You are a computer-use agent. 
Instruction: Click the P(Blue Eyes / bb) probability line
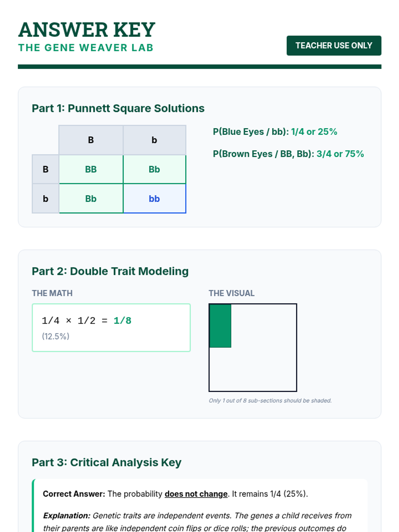(x=275, y=132)
